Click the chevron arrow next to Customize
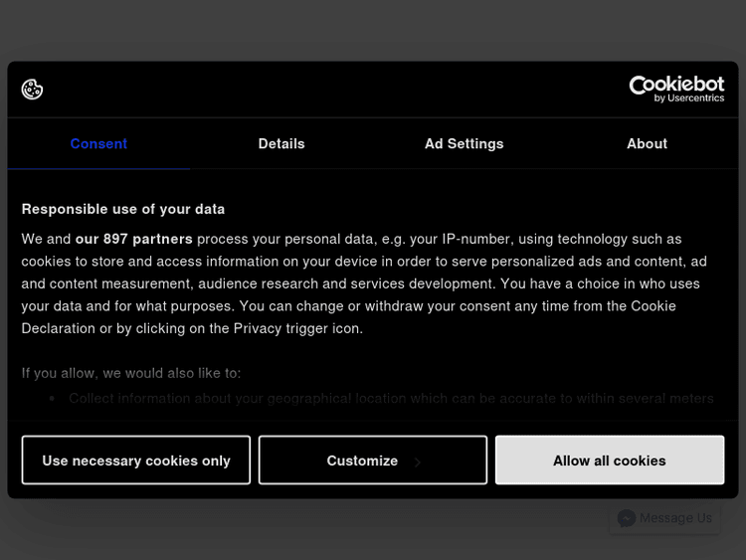 coord(418,462)
